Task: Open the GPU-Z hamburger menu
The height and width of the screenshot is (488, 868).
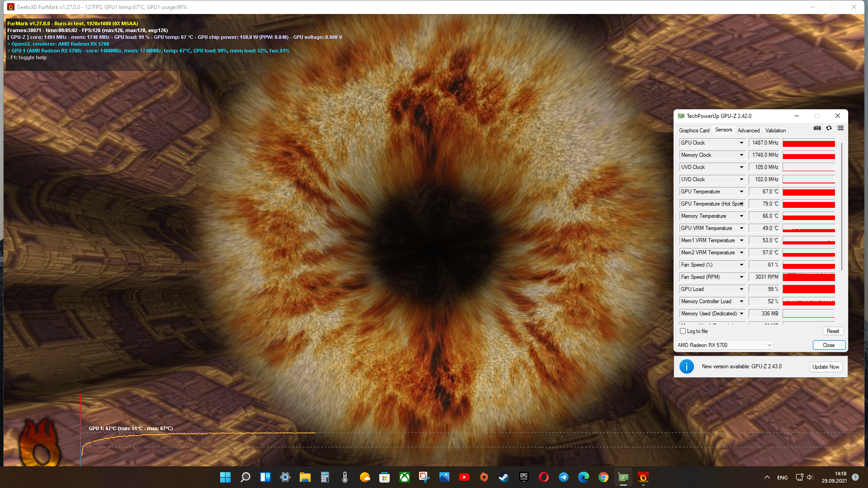Action: [840, 128]
